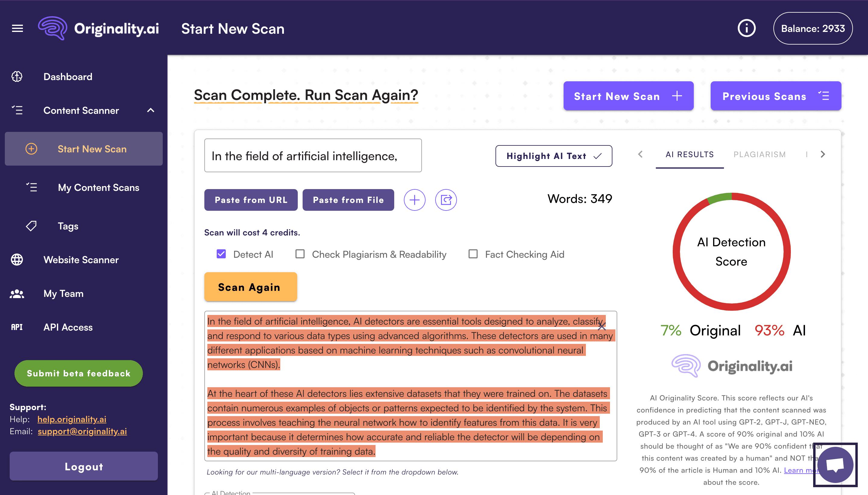Open Website Scanner globe icon
Viewport: 868px width, 495px height.
[17, 260]
